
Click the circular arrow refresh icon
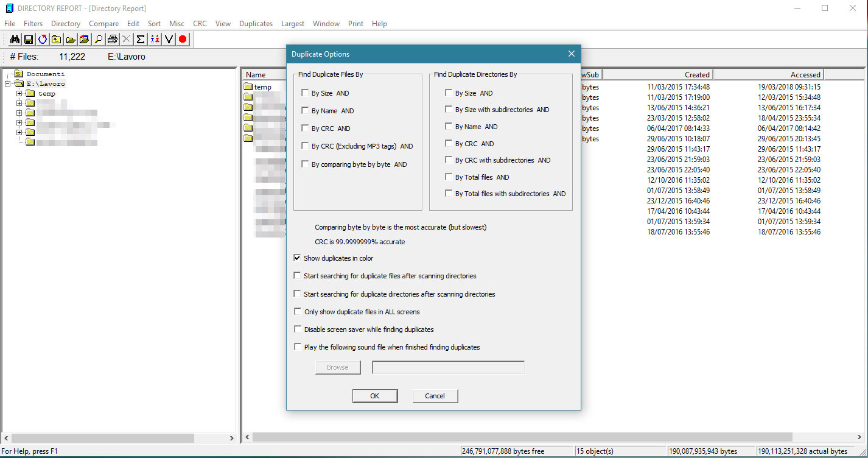43,40
